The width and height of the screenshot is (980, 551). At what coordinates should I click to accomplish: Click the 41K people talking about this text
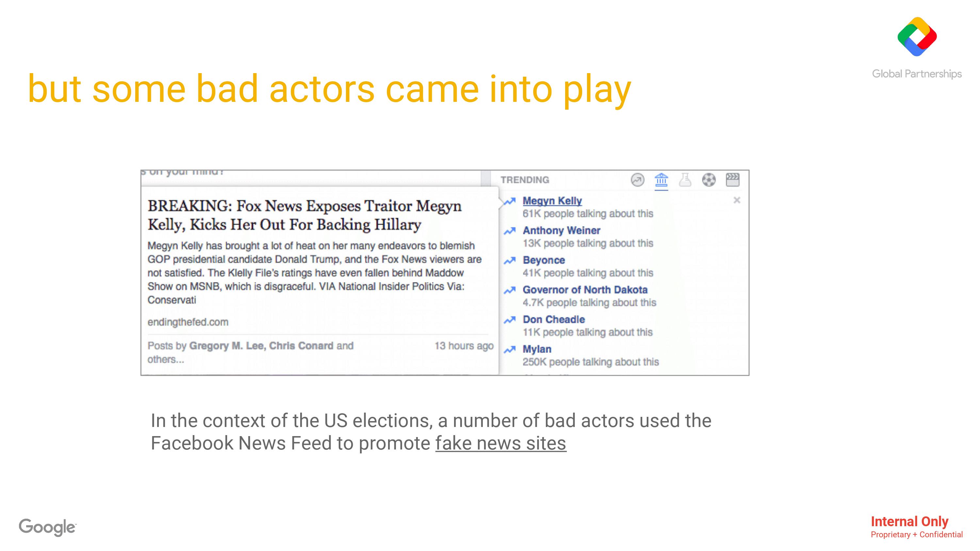pyautogui.click(x=588, y=273)
